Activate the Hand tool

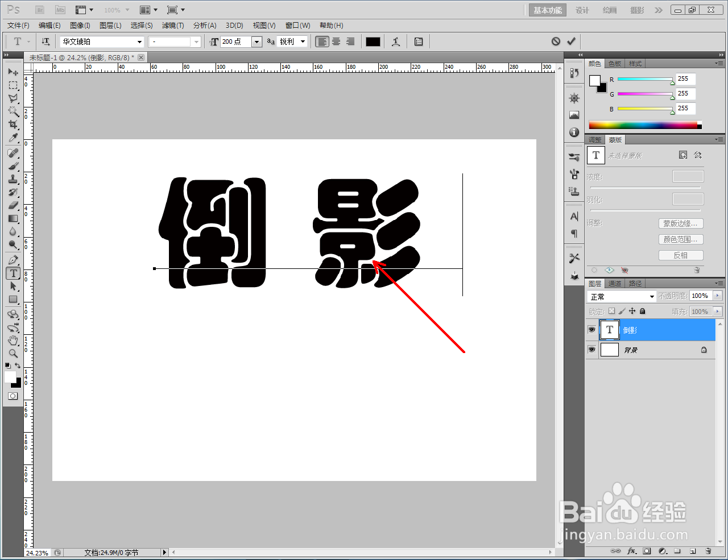(x=13, y=340)
